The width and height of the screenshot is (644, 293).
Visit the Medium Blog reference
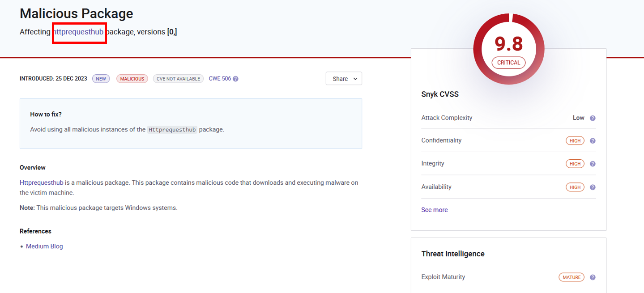point(44,246)
